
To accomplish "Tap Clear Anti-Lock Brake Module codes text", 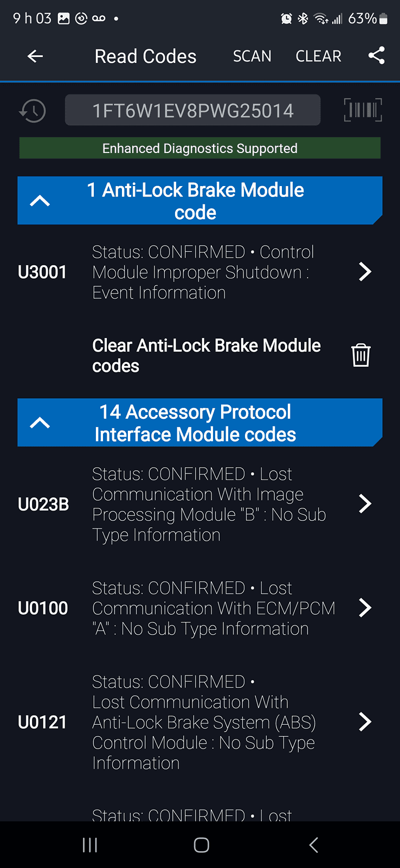I will pos(206,355).
